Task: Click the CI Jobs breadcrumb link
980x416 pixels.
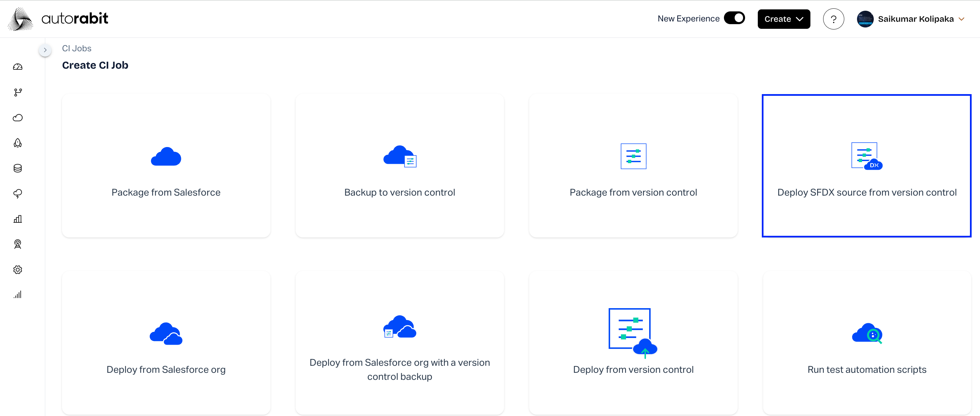Action: click(76, 48)
